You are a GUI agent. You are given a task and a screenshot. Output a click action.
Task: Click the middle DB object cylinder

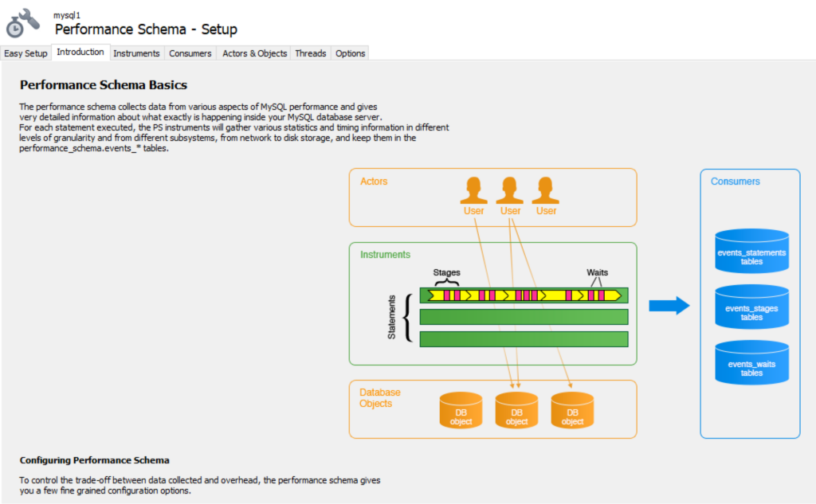coord(516,411)
